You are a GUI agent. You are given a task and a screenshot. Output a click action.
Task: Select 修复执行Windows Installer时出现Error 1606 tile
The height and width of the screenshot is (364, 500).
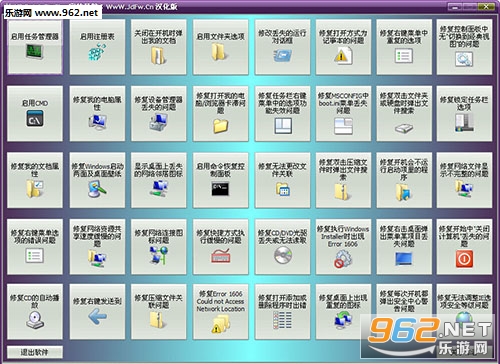pos(343,247)
